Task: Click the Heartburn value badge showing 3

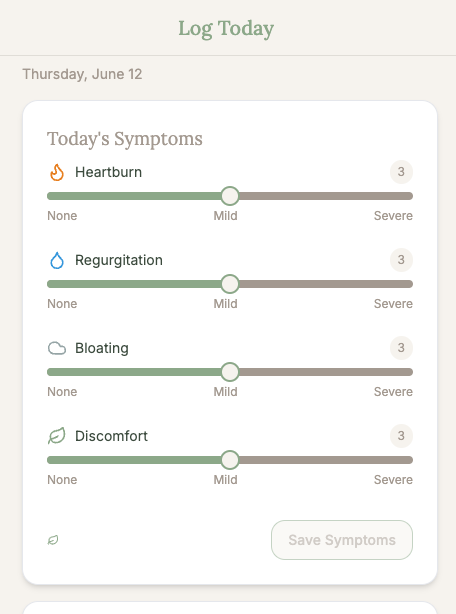Action: [401, 172]
